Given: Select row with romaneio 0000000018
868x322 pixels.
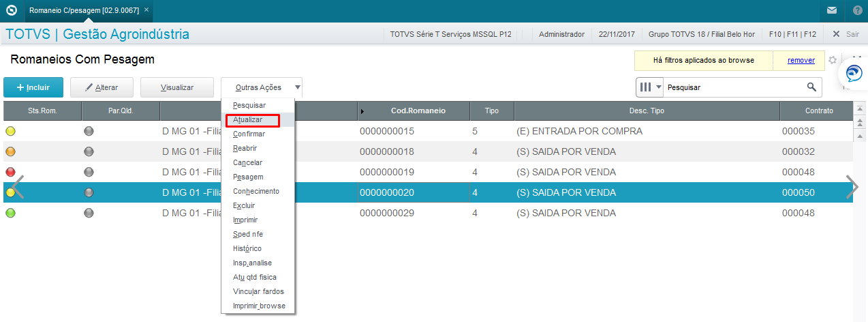Looking at the screenshot, I should (x=428, y=151).
